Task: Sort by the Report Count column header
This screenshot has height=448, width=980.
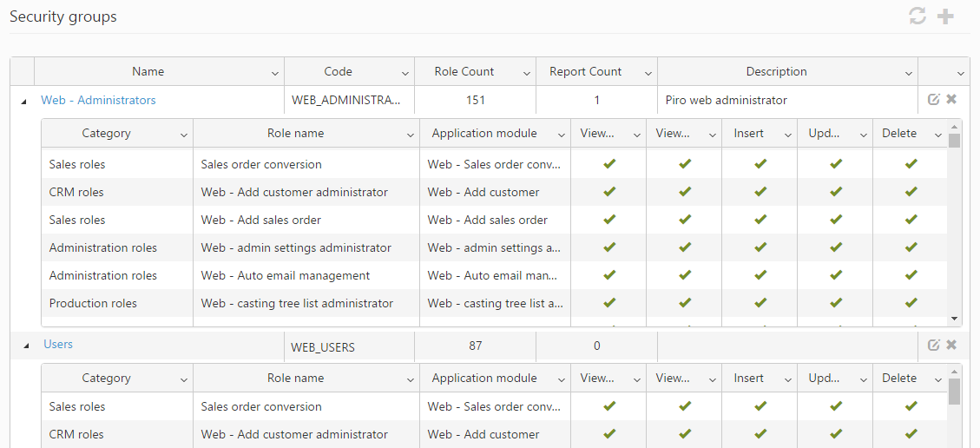Action: (585, 72)
